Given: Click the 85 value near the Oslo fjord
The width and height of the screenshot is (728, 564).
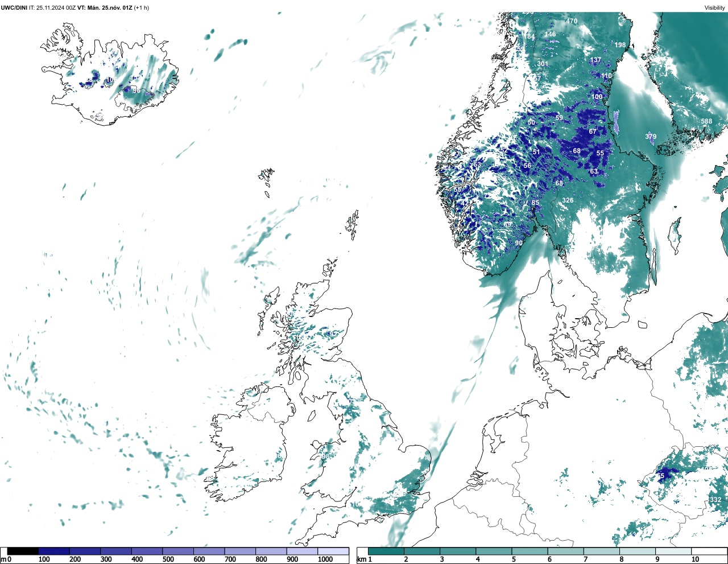Looking at the screenshot, I should (535, 203).
